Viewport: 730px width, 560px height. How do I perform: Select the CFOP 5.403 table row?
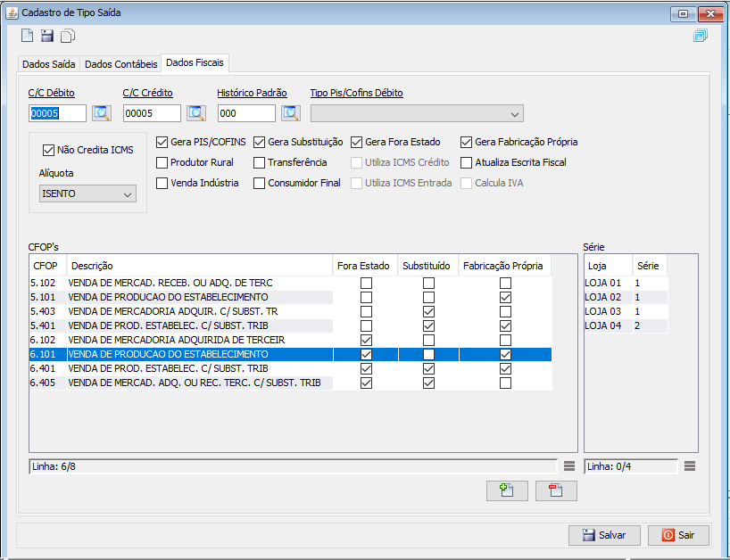178,311
